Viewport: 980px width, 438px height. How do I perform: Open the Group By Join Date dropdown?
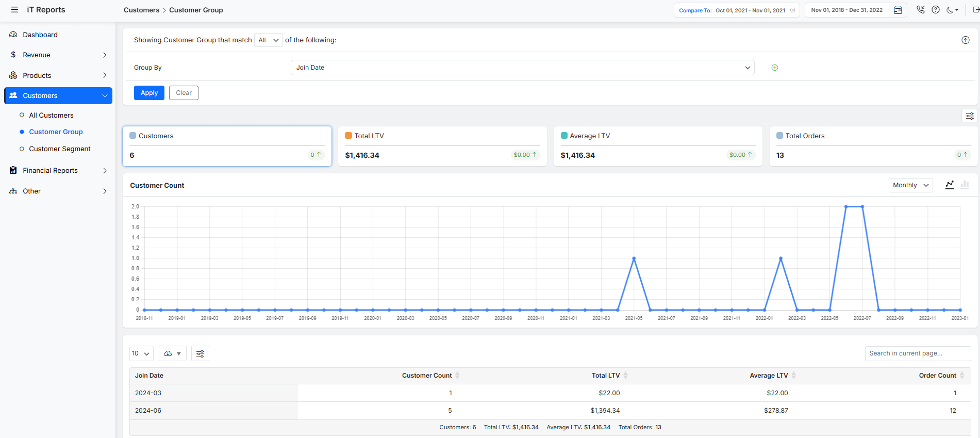coord(522,68)
